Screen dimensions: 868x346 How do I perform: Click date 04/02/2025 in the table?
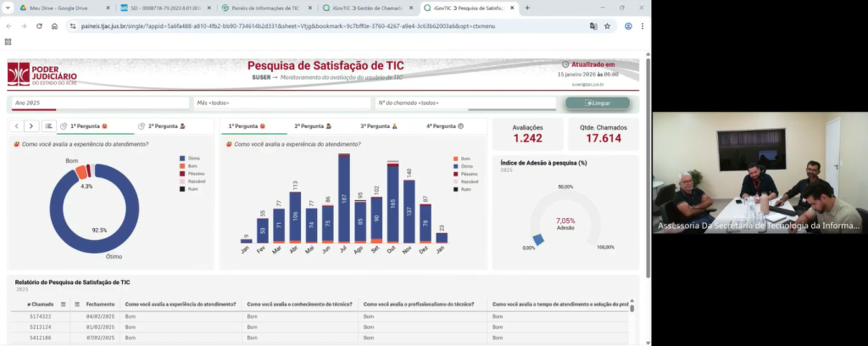click(100, 316)
